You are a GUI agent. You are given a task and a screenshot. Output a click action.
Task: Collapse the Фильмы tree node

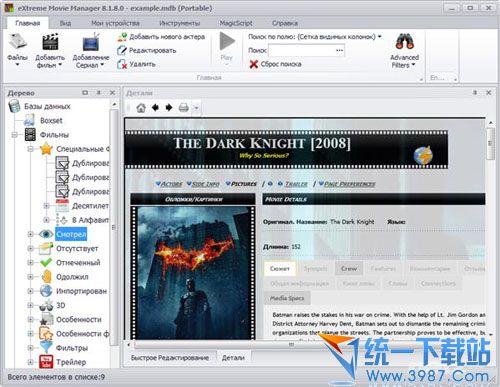pyautogui.click(x=15, y=135)
